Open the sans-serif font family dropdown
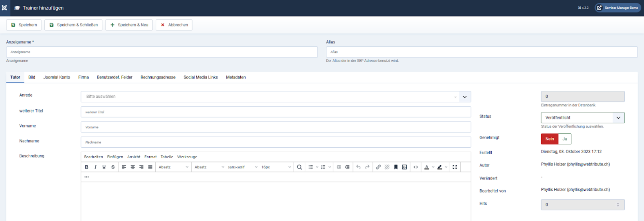 click(x=242, y=167)
